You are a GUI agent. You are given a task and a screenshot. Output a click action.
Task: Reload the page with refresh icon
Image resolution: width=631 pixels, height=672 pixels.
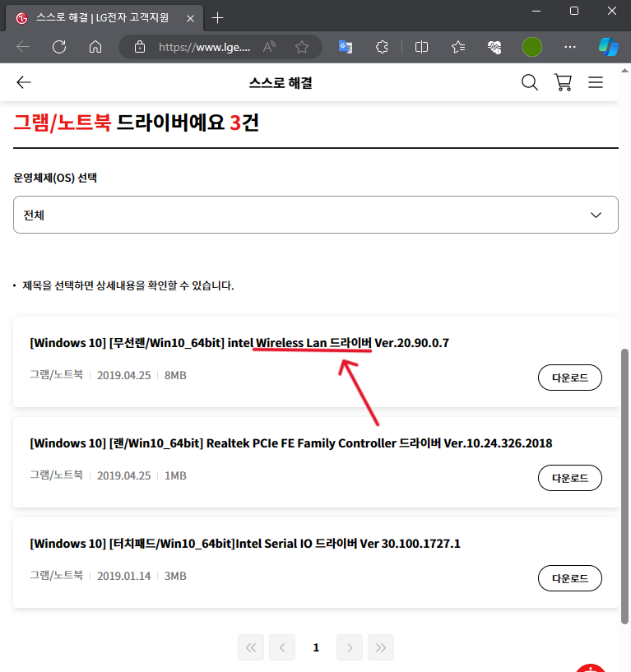[59, 47]
